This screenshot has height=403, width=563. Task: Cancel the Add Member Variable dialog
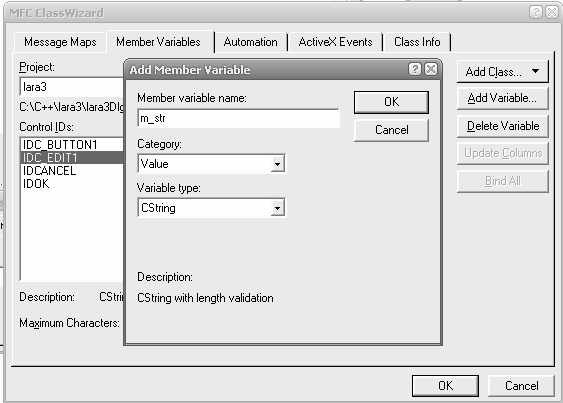coord(391,130)
